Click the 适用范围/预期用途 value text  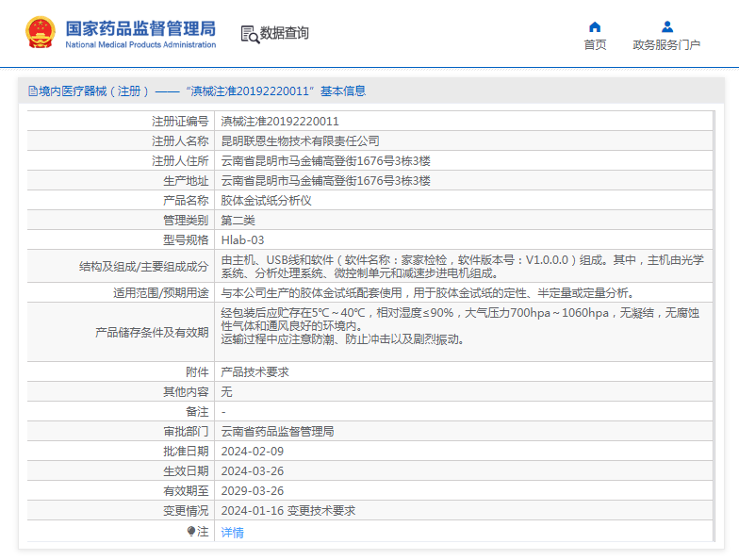click(x=428, y=293)
